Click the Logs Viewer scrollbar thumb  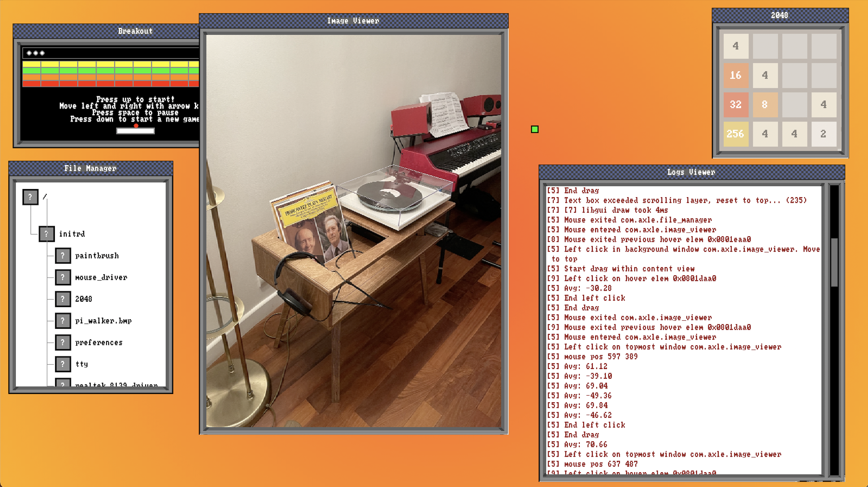(x=834, y=262)
